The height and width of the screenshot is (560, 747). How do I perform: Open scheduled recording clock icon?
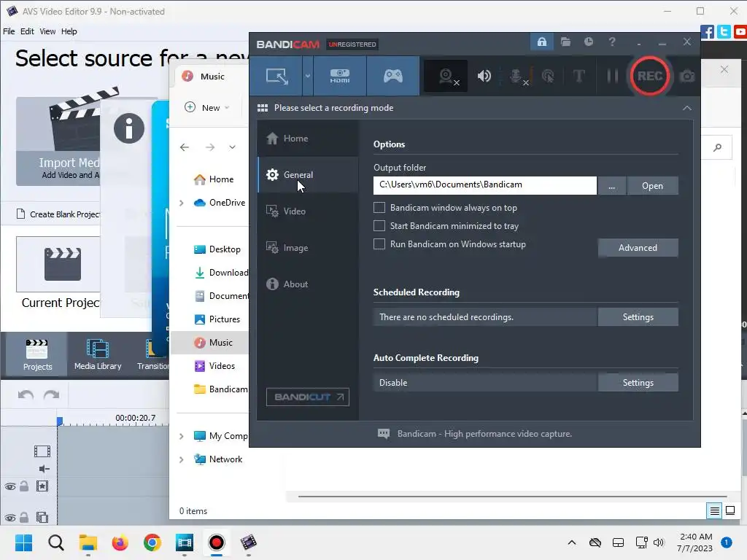click(589, 42)
